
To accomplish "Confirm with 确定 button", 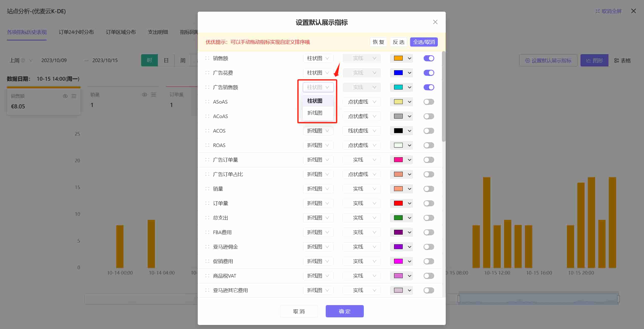I will click(x=345, y=311).
